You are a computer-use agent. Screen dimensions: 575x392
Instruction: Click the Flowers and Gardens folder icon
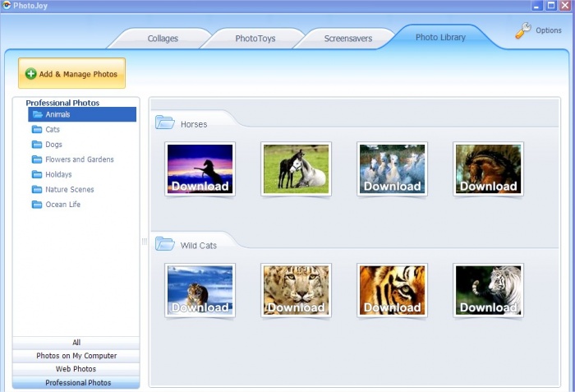point(37,159)
